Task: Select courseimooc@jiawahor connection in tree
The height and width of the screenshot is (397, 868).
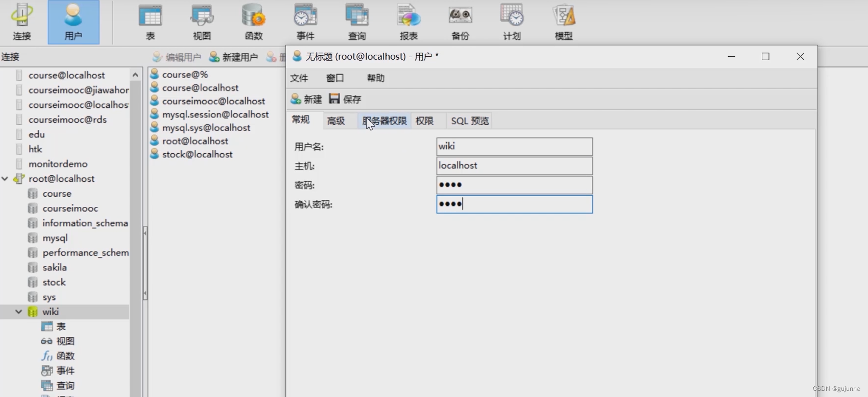Action: pyautogui.click(x=79, y=90)
